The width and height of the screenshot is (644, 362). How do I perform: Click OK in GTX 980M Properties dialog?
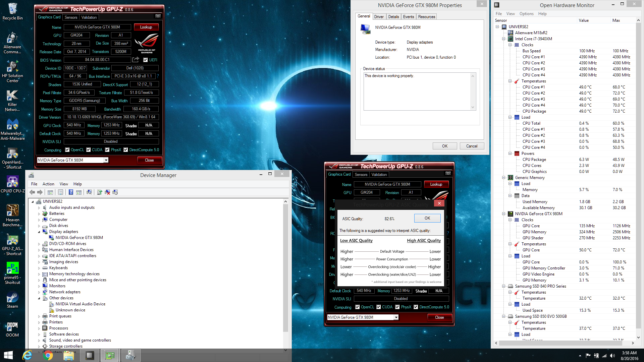pyautogui.click(x=445, y=146)
